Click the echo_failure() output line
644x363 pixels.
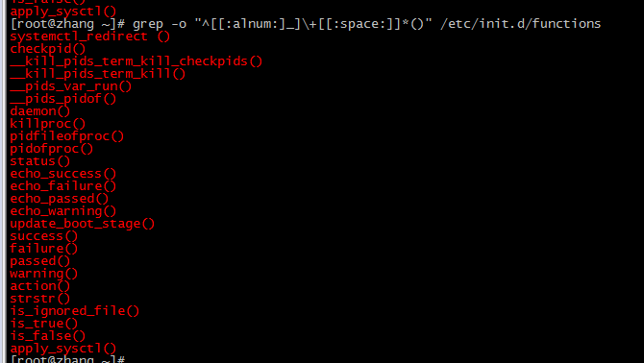click(x=63, y=186)
